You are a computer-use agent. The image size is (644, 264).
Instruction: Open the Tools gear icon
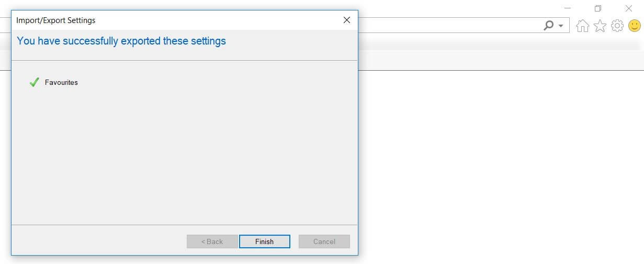click(x=617, y=26)
